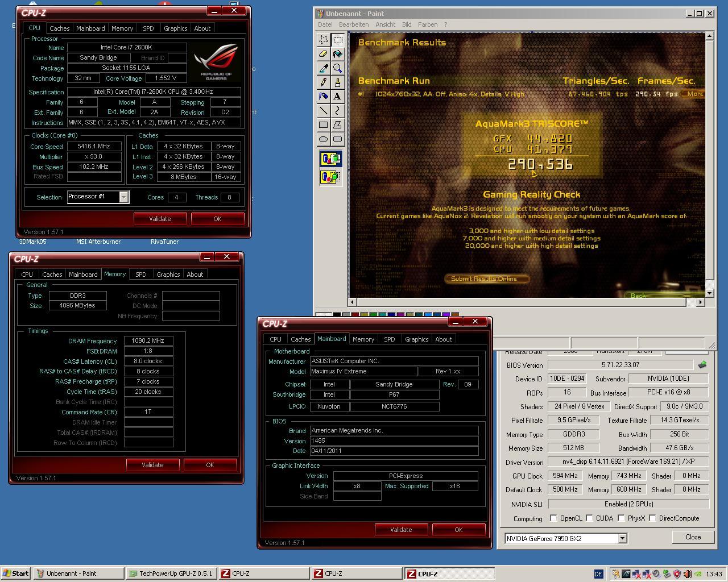Click the BIOS Version value 5.71.22.33.07

point(620,365)
